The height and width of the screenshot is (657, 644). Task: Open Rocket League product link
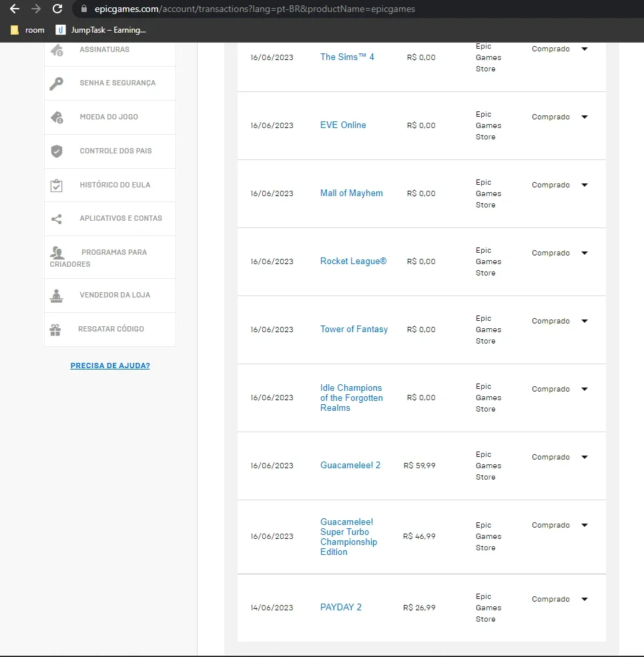[x=354, y=261]
